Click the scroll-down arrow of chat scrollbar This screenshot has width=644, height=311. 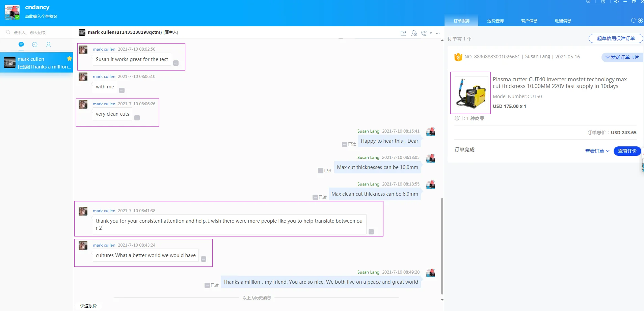pyautogui.click(x=442, y=300)
